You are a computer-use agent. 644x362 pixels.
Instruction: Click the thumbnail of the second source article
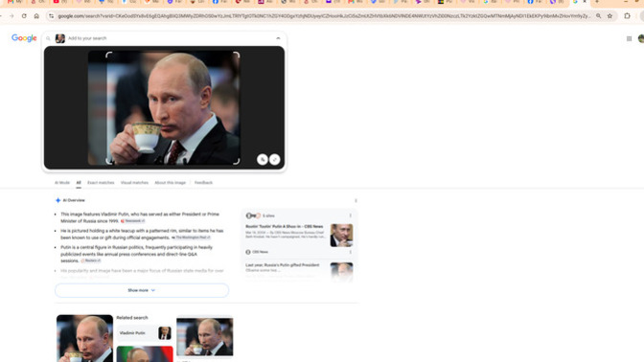(341, 272)
